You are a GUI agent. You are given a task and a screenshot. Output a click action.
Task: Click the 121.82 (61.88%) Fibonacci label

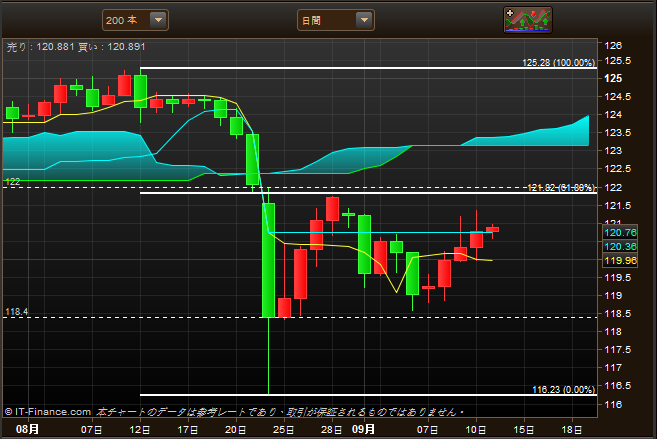click(x=561, y=187)
